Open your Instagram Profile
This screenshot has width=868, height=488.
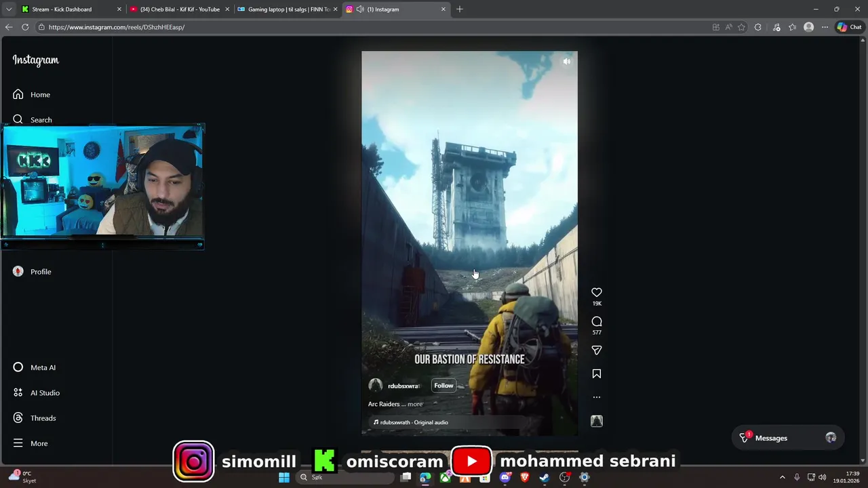point(32,272)
